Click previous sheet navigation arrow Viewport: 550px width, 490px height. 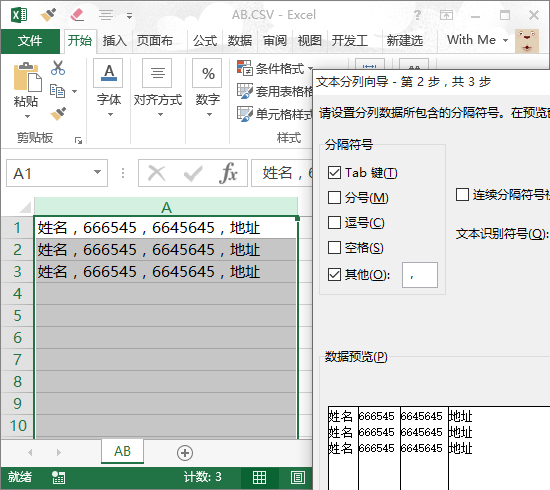point(30,452)
